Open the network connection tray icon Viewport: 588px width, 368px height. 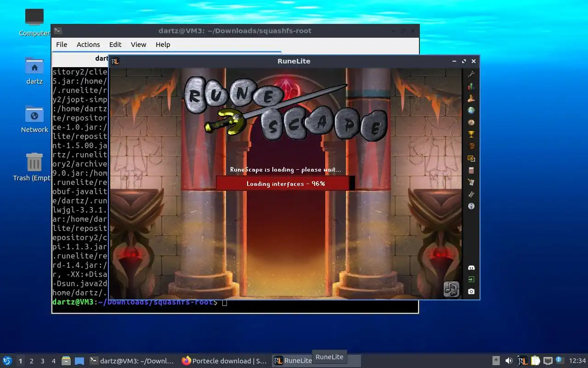coord(548,361)
